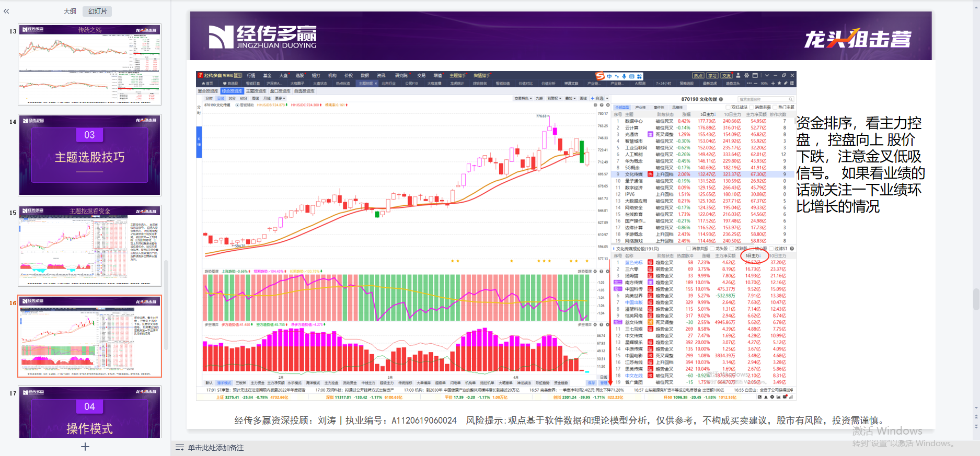
Task: Click the slide text box 资金排序，看主力控盘
Action: click(860, 165)
